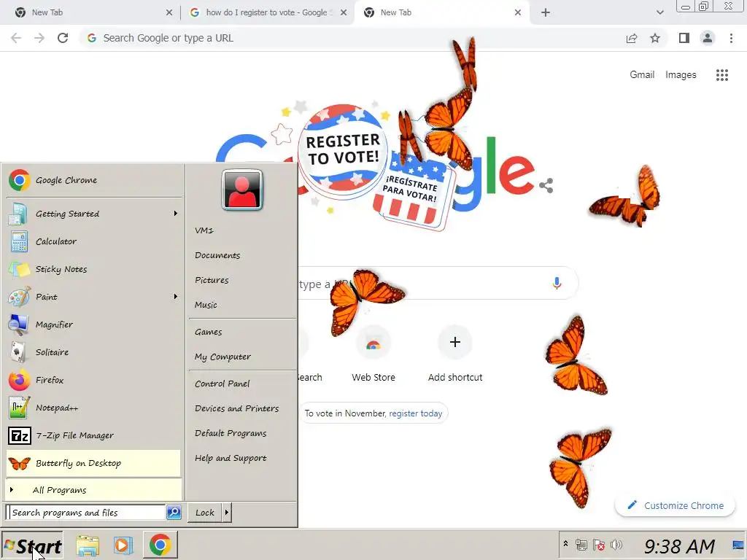The height and width of the screenshot is (560, 747).
Task: Open Chrome tab search dropdown
Action: [x=659, y=12]
